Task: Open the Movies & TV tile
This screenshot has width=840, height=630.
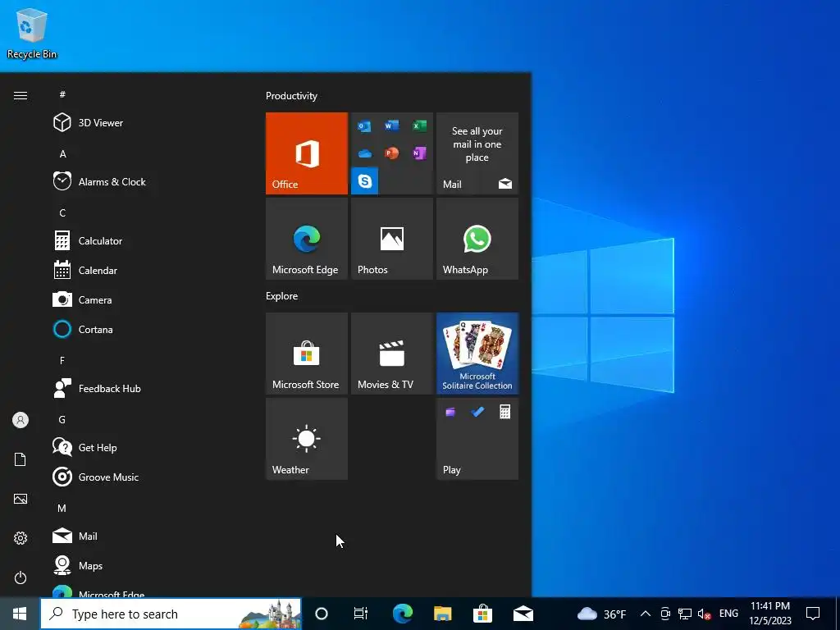Action: 391,354
